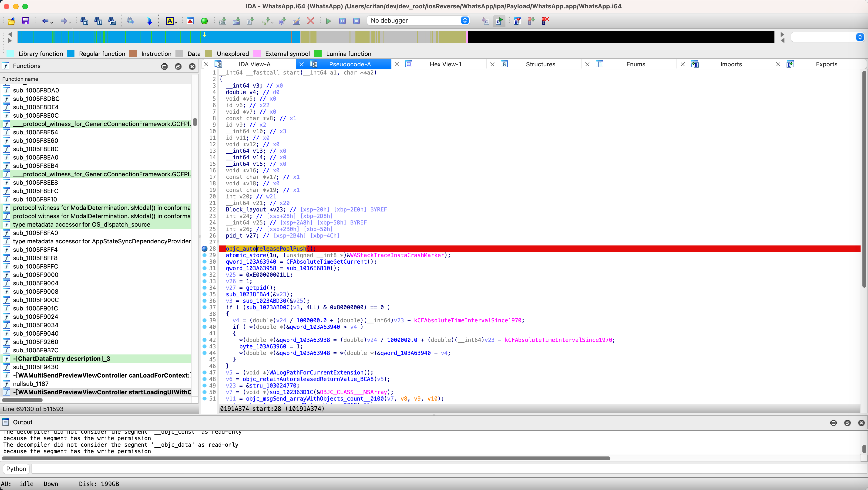Terminate process with the stop icon
This screenshot has height=490, width=868.
pyautogui.click(x=356, y=21)
